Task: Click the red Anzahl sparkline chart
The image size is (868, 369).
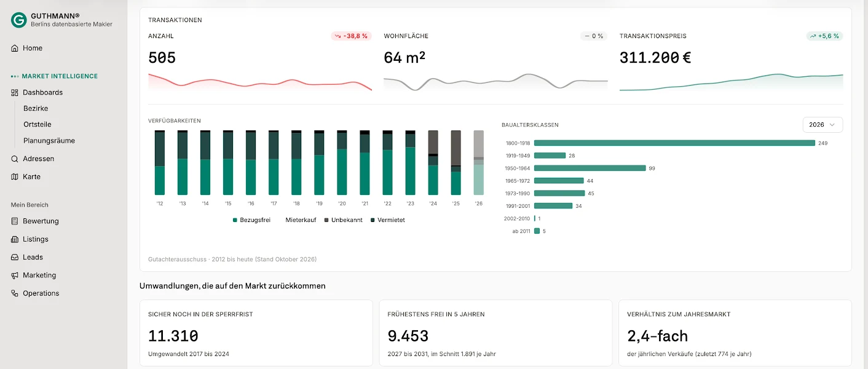Action: 260,82
